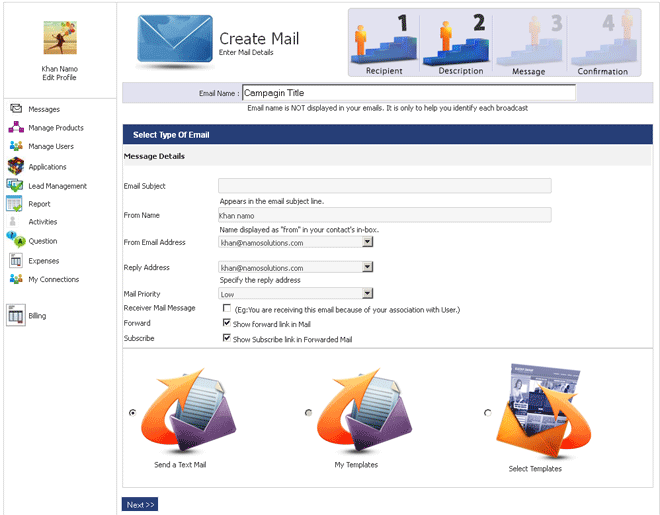Click the Khan Namo user name
The height and width of the screenshot is (515, 660).
tap(60, 69)
